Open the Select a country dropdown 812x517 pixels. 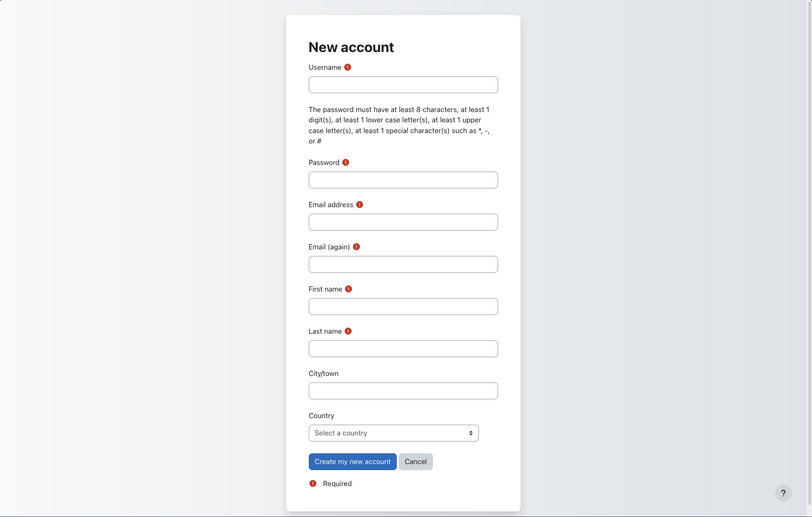(394, 433)
